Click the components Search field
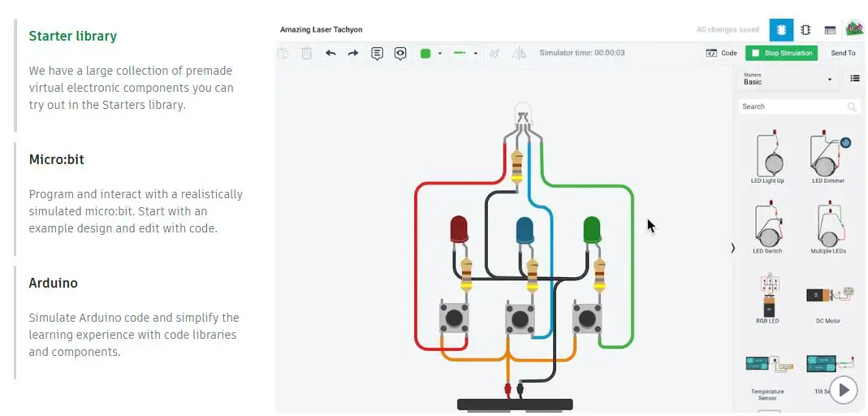Viewport: 868px width, 416px height. pyautogui.click(x=792, y=106)
